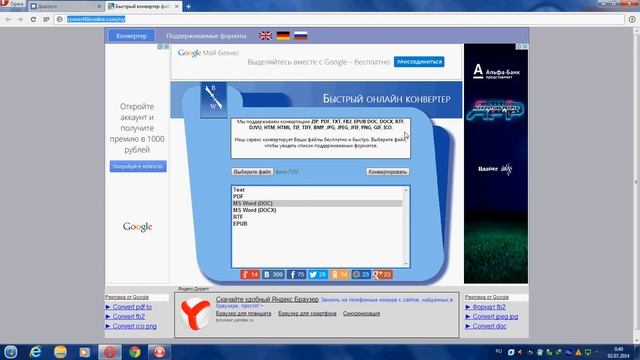Click the format list scroll down arrow
640x360 pixels.
[x=406, y=263]
